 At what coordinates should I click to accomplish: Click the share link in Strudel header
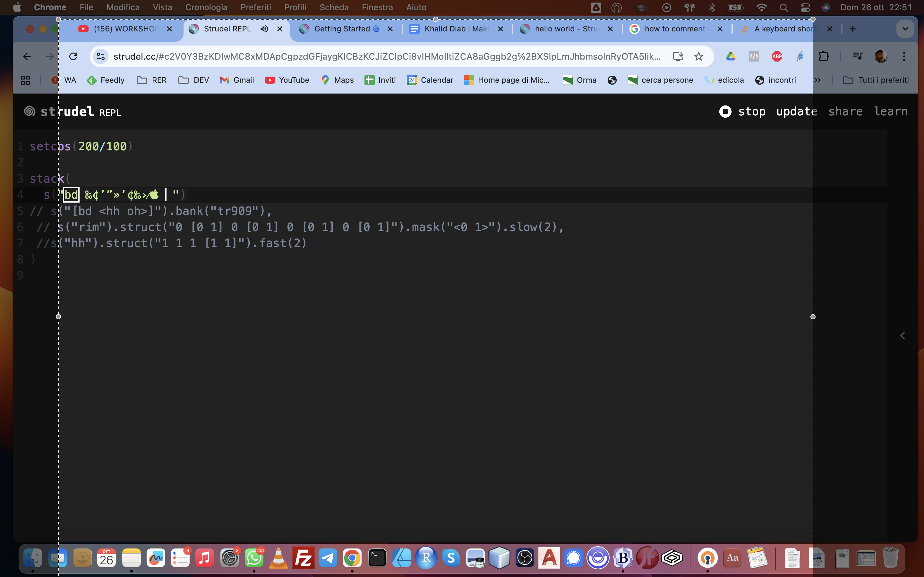(x=845, y=112)
